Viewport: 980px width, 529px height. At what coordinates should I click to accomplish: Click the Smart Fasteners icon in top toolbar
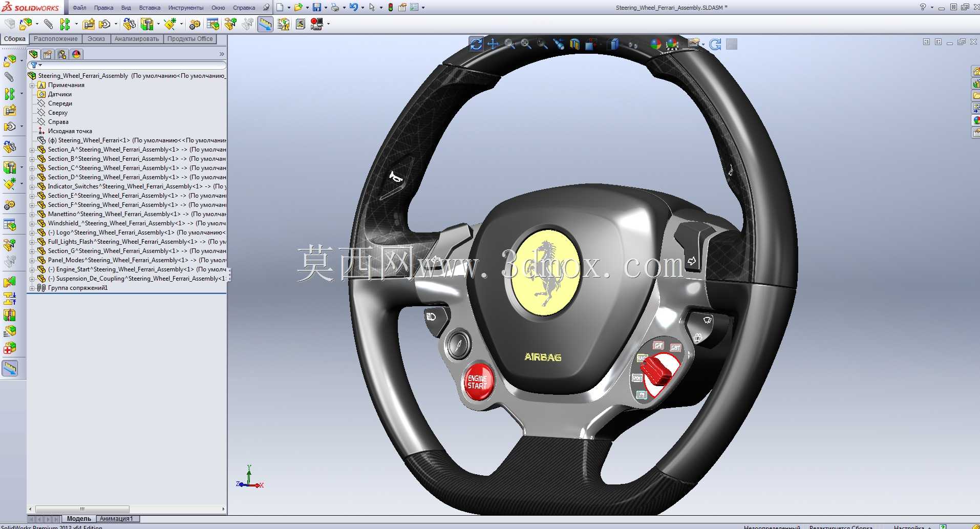coord(89,24)
